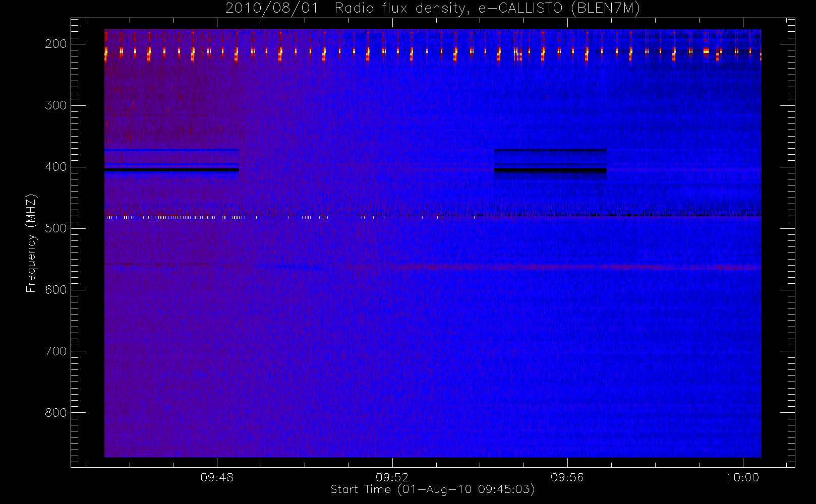Click the "Frequency (MHz)" y-axis label
Screen dimensions: 816x504
(31, 243)
